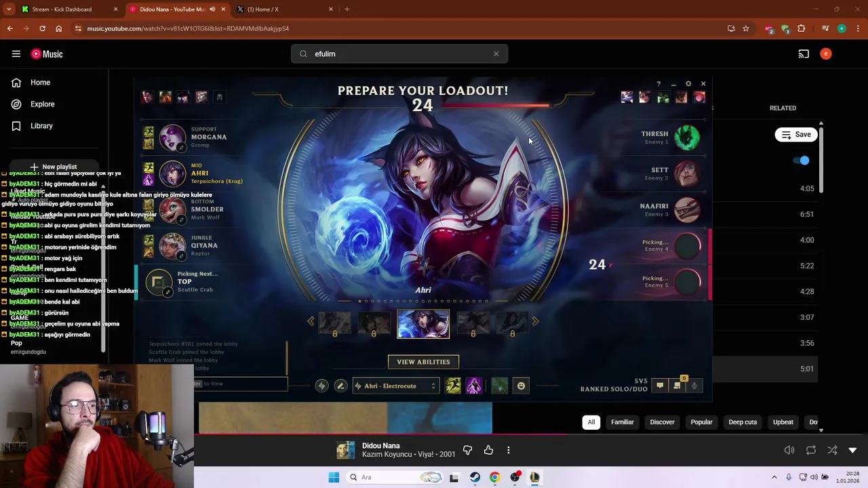Switch to the Related tab

[x=783, y=108]
